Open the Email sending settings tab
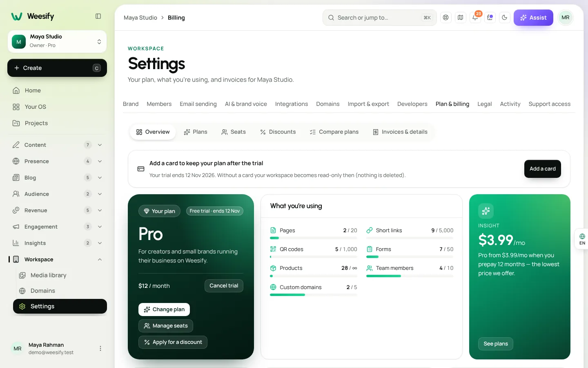This screenshot has width=588, height=368. (x=198, y=104)
